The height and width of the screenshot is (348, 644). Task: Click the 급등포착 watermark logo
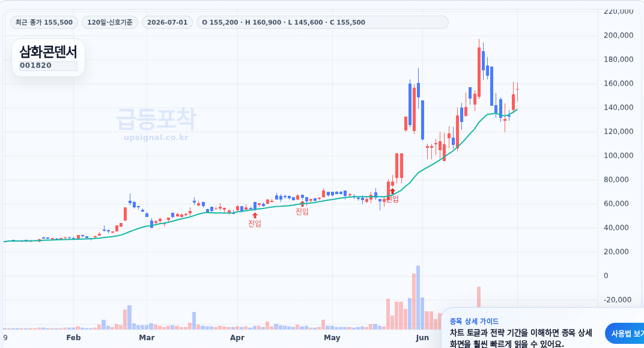coord(156,119)
